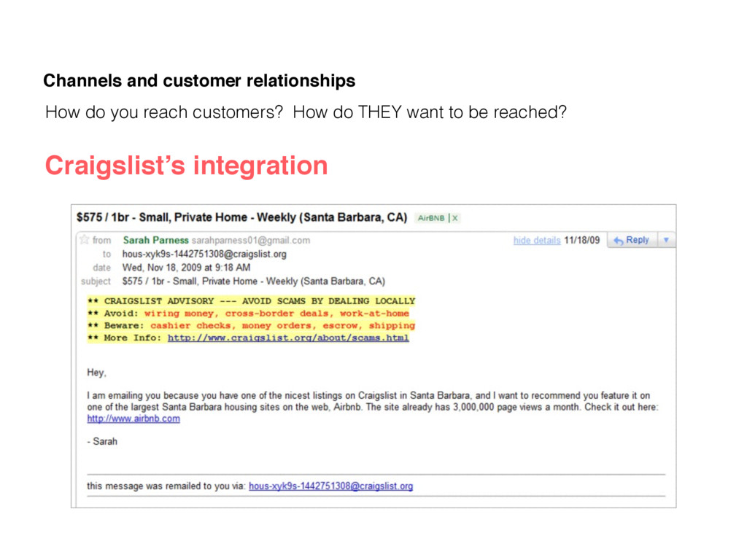
Task: Click the Reply button
Action: click(632, 240)
